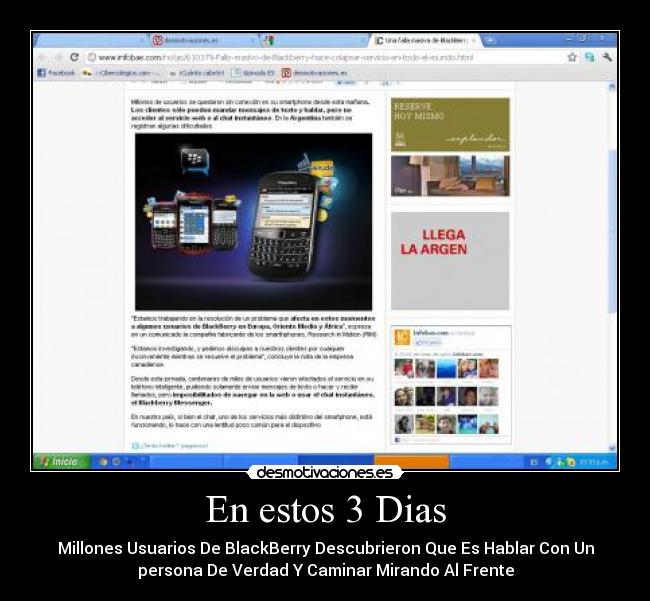
Task: Click the 'RESERVE HOY MISMO' ad banner
Action: pyautogui.click(x=450, y=124)
